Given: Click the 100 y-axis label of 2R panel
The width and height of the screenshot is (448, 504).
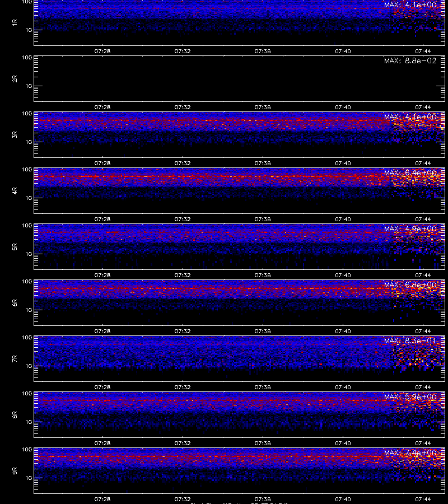Looking at the screenshot, I should coord(27,58).
